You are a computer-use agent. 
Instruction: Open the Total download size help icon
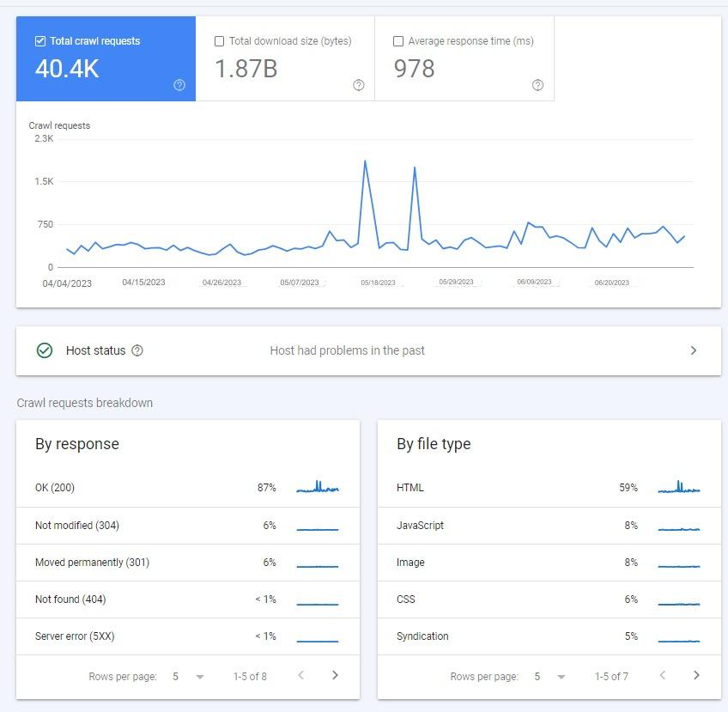(x=358, y=85)
